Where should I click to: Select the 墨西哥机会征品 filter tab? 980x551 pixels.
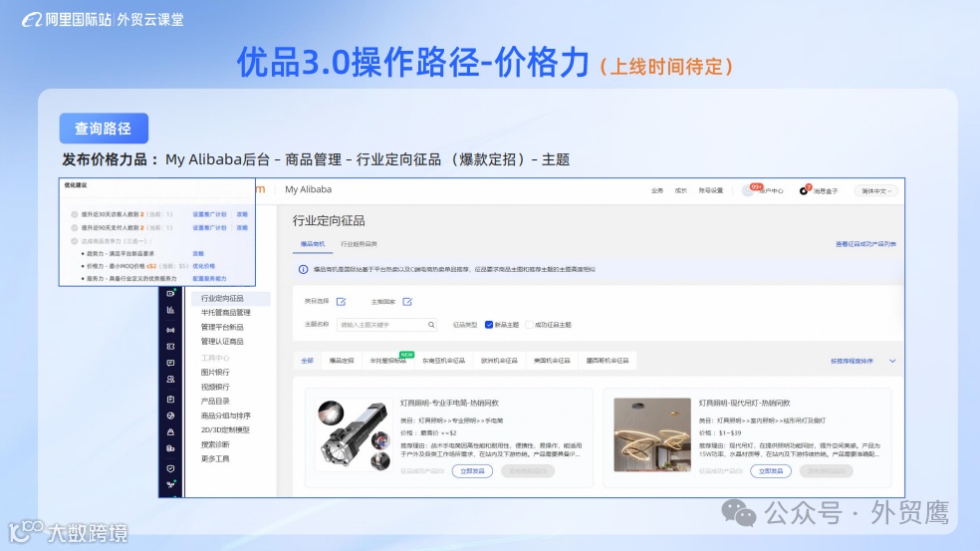608,361
